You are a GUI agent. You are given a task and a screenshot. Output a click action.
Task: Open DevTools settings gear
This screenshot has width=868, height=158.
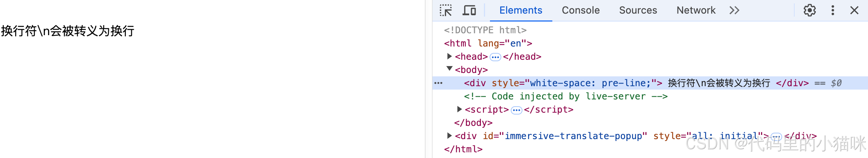pyautogui.click(x=809, y=10)
